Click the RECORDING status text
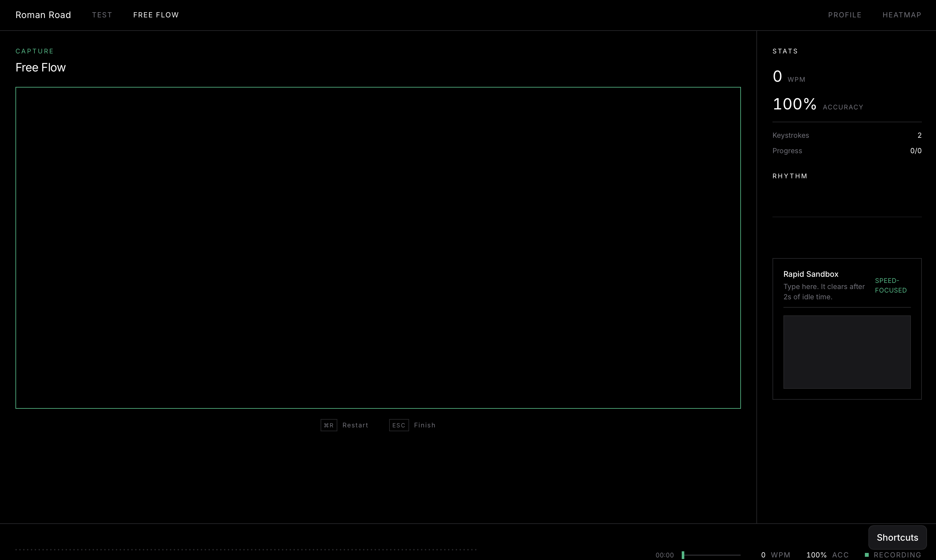 pyautogui.click(x=897, y=555)
